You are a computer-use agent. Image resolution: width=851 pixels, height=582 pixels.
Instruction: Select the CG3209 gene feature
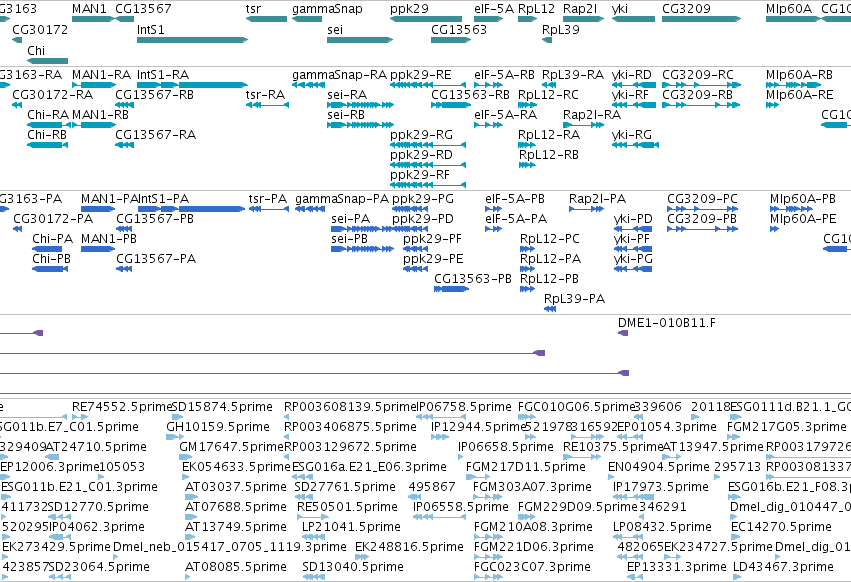click(702, 19)
